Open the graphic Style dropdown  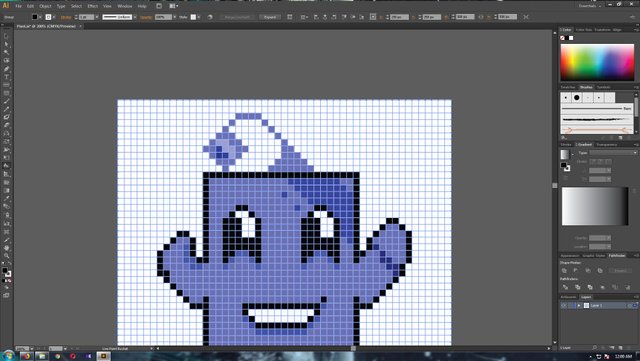199,17
